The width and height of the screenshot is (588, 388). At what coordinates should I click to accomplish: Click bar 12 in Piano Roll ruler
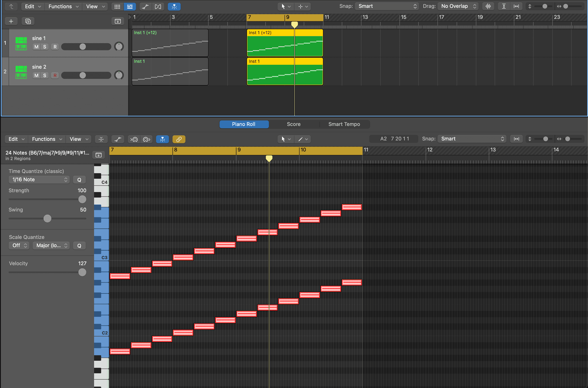point(430,150)
